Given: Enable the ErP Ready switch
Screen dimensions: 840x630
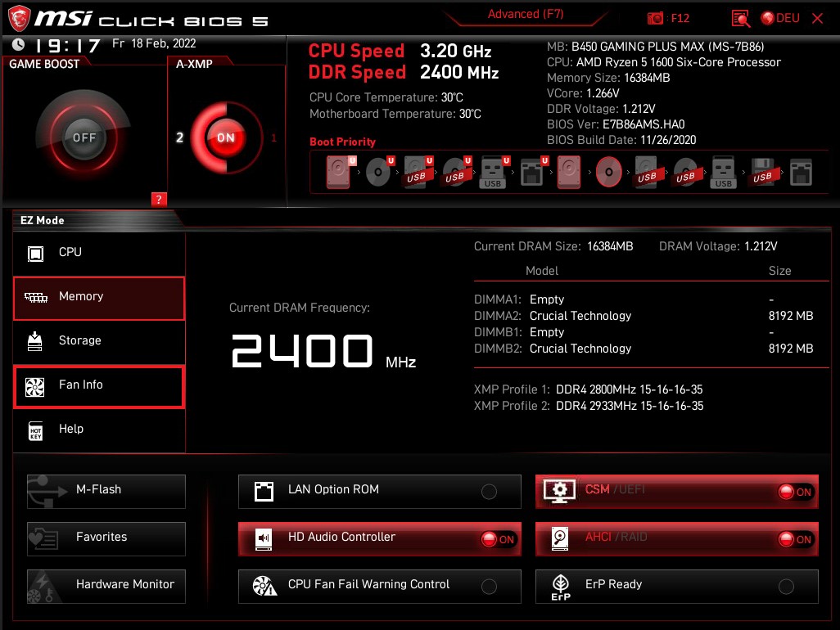Looking at the screenshot, I should click(x=786, y=587).
